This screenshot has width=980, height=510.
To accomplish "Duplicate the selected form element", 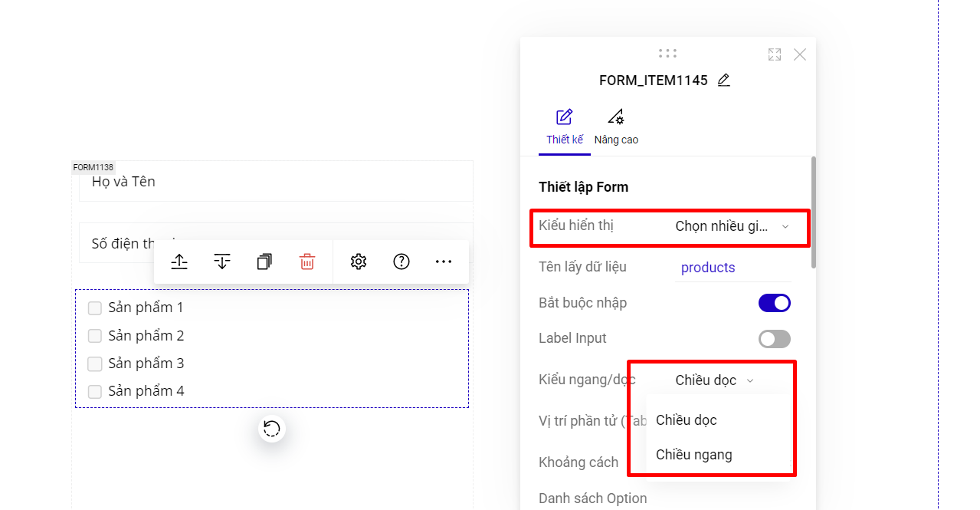I will tap(264, 262).
